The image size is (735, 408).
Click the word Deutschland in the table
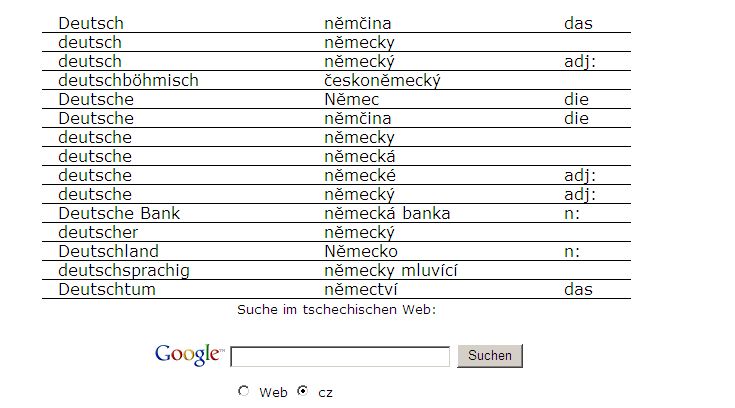(x=108, y=251)
